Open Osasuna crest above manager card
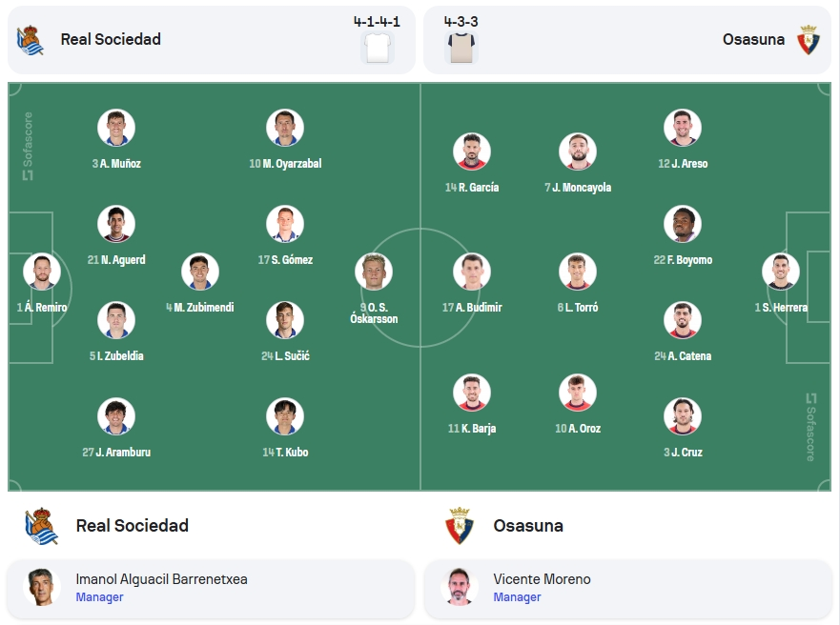The height and width of the screenshot is (625, 840). click(460, 526)
